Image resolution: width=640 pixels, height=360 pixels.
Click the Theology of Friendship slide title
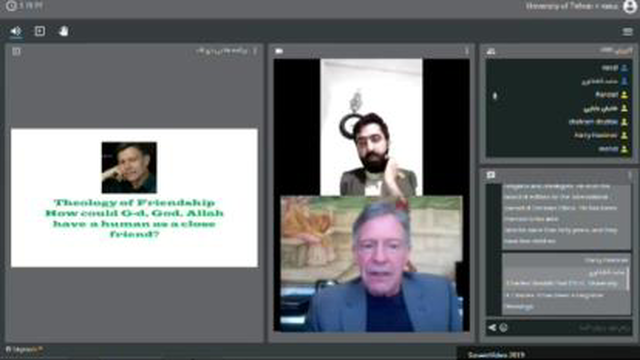coord(134,203)
